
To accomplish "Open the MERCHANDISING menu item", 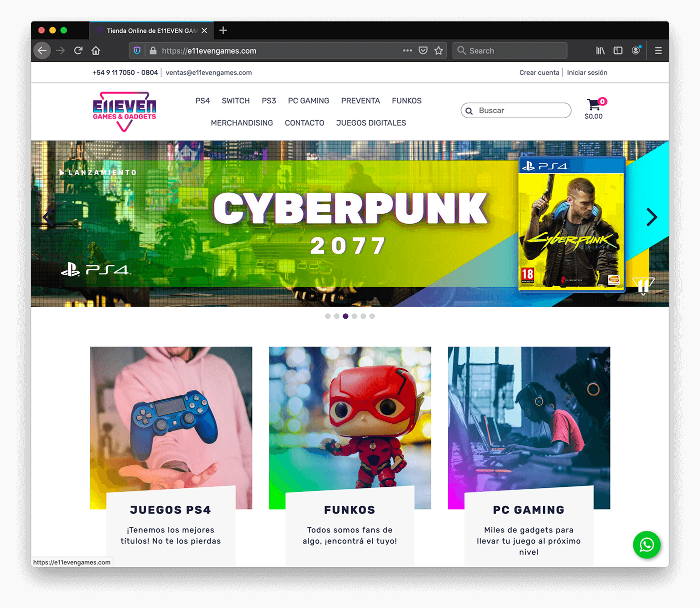I will pos(242,123).
